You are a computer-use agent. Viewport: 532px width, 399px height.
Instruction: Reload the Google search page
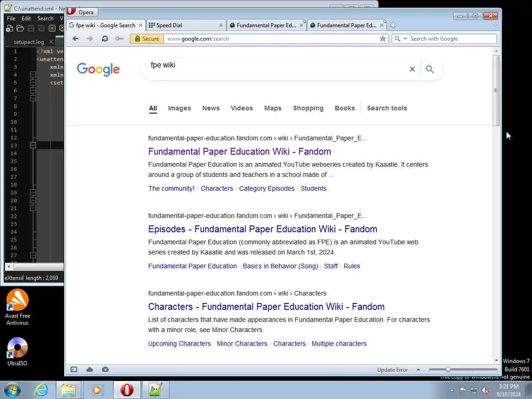[105, 39]
